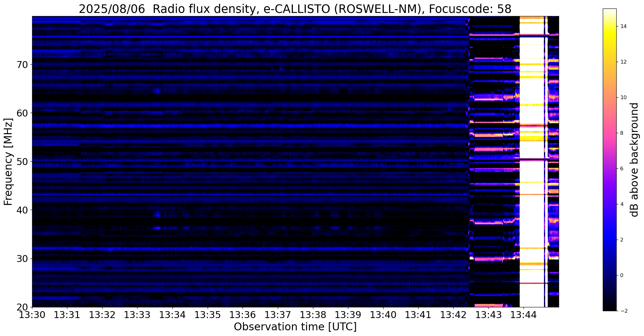644x336 pixels.
Task: Click the 13:42 time tick label
Action: 453,315
